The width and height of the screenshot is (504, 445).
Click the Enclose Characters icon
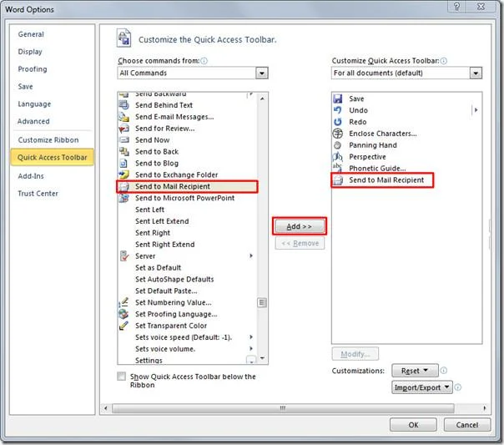[x=337, y=133]
